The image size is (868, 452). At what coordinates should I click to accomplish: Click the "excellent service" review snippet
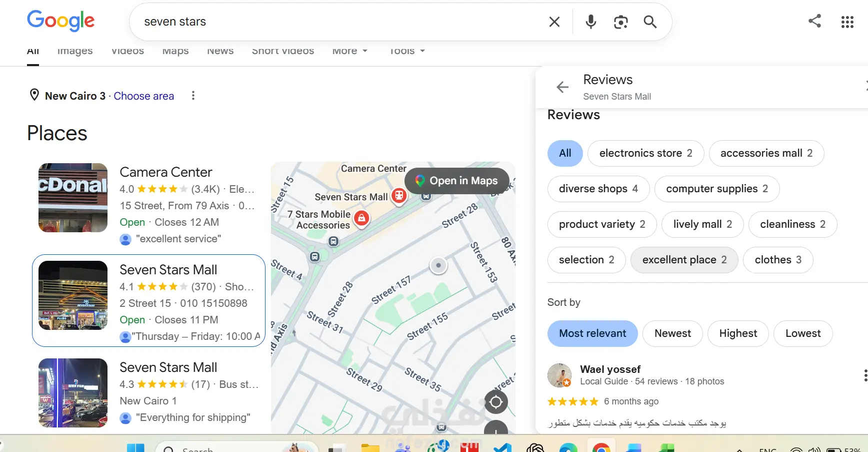point(178,239)
